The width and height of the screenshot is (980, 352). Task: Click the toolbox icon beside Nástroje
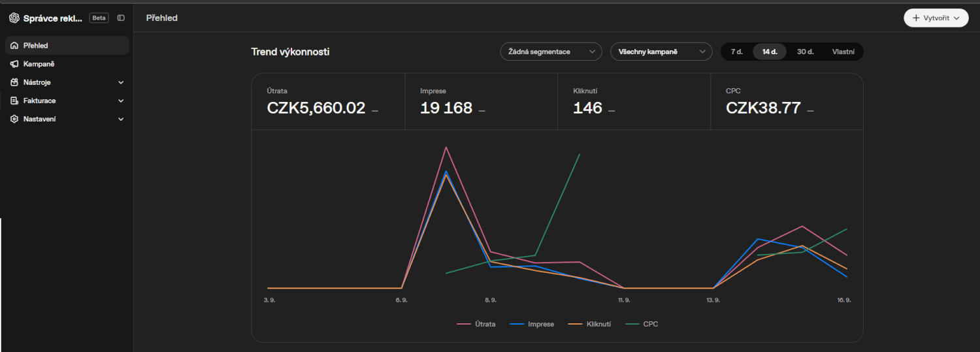point(14,82)
